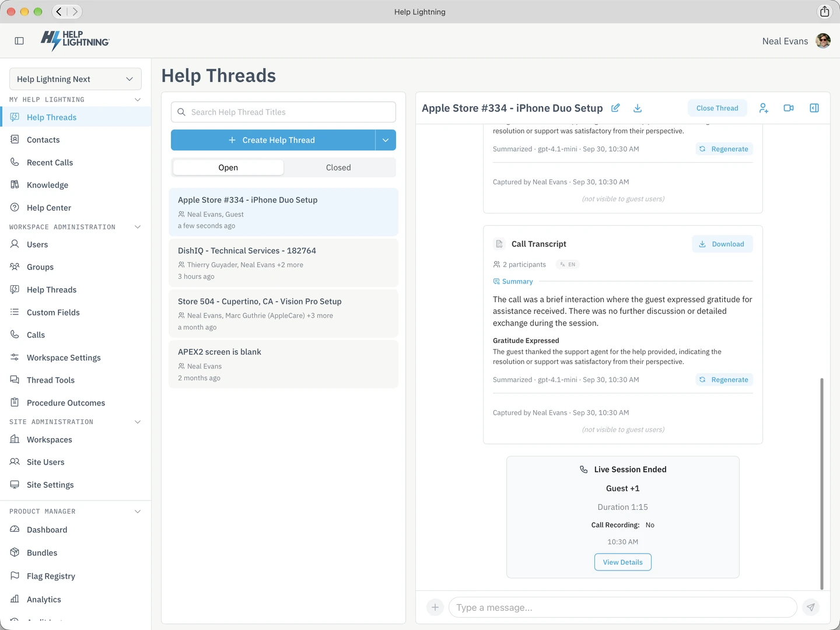
Task: Open Thread Tools in the sidebar
Action: [x=76, y=380]
